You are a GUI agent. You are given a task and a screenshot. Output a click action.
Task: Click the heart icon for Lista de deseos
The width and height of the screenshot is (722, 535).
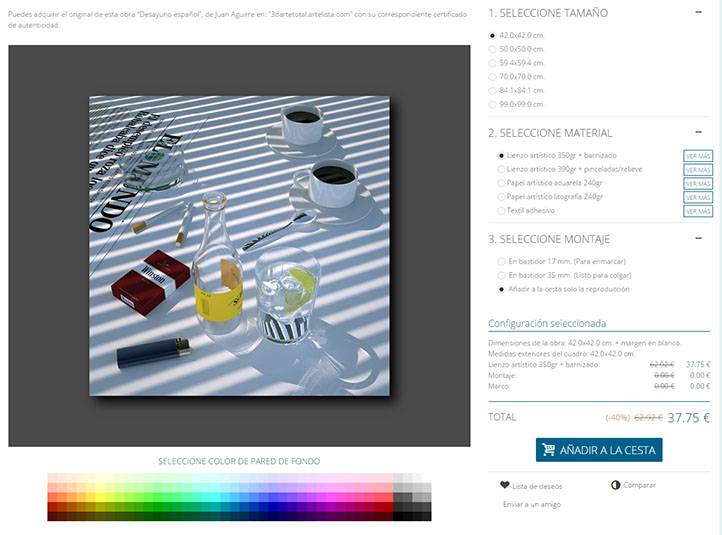coord(504,485)
